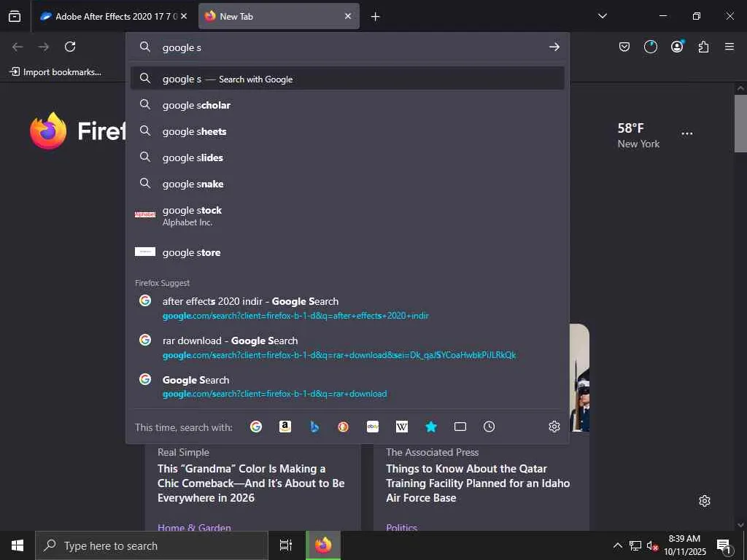747x560 pixels.
Task: Open the plain 'Google Search' history result
Action: [347, 386]
